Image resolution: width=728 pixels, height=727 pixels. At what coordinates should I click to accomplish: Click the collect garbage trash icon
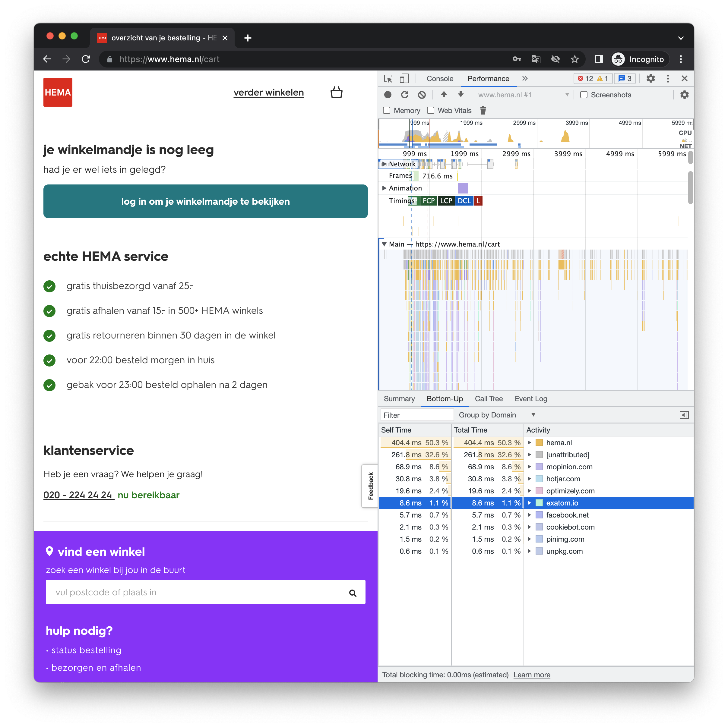click(x=483, y=110)
